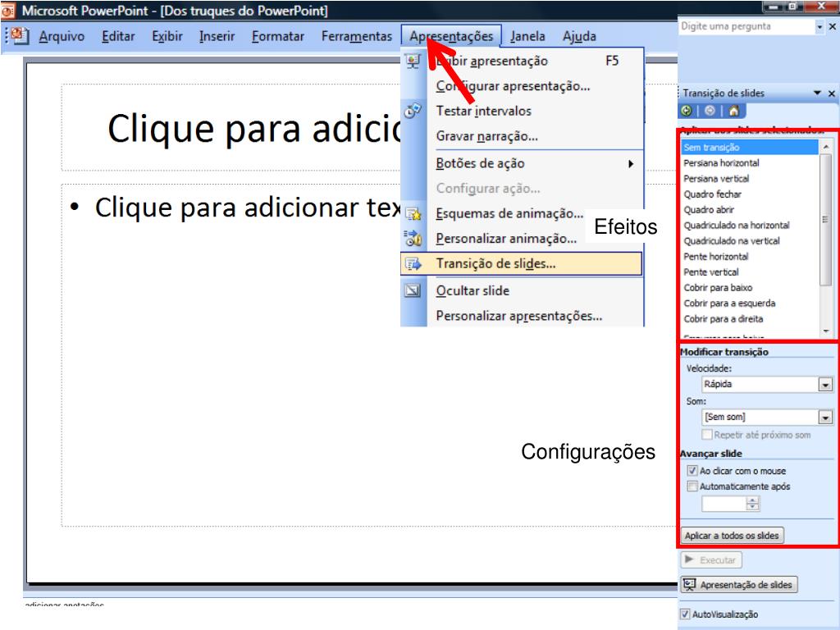Screen dimensions: 840x630
Task: Select Personalizar apresentações menu entry
Action: tap(522, 316)
